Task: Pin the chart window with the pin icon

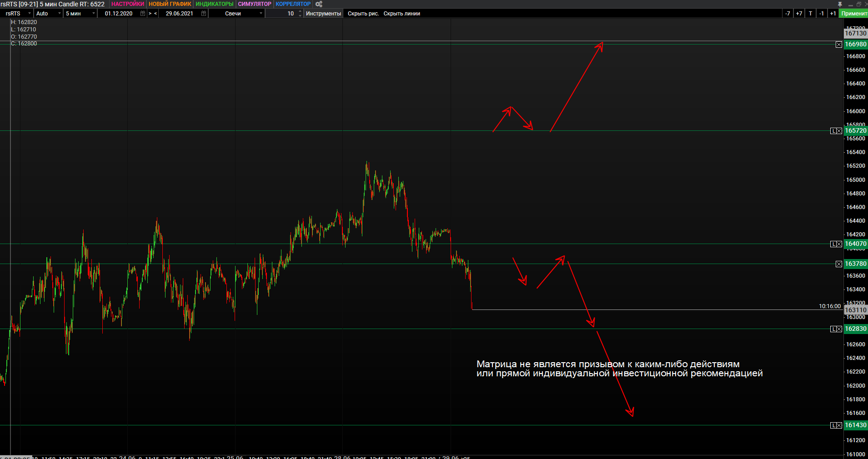Action: click(840, 4)
